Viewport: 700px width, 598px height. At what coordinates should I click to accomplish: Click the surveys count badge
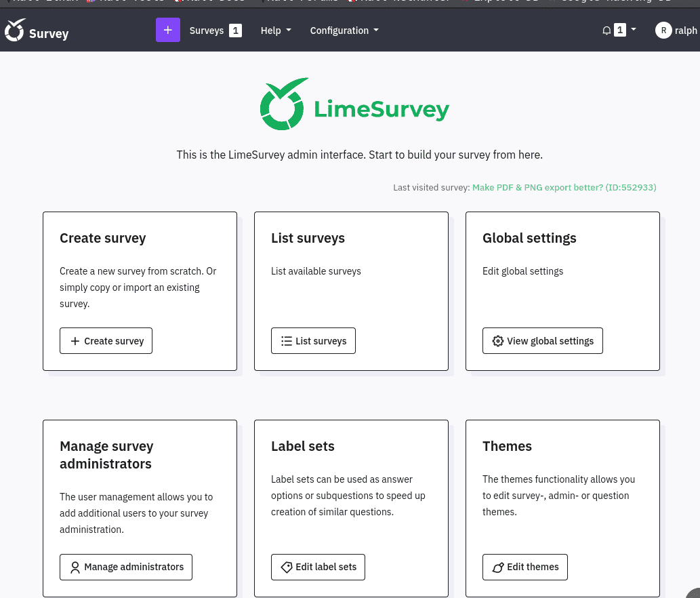click(235, 31)
